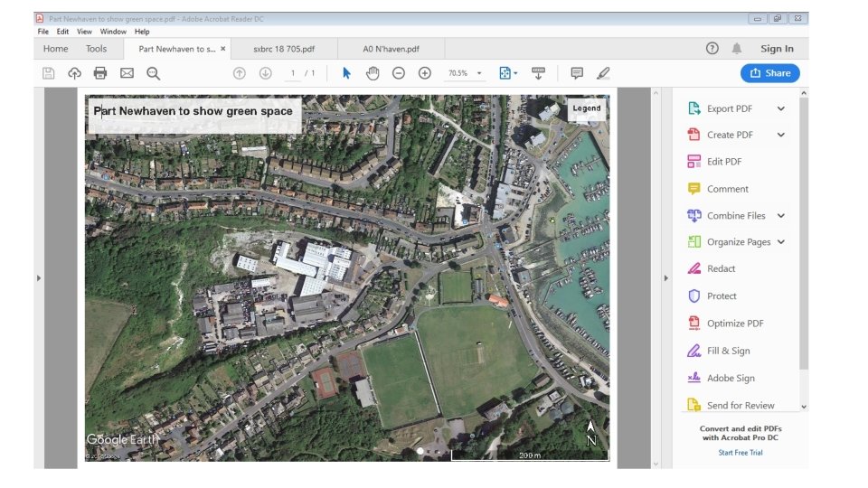
Task: Click the page number input field
Action: tap(293, 73)
